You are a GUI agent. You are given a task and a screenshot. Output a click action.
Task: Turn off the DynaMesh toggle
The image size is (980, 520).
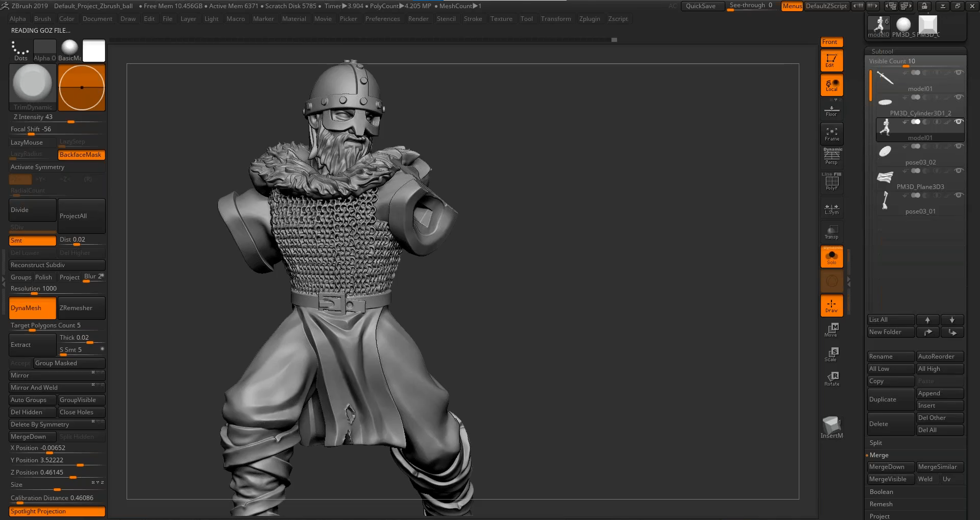pos(32,308)
